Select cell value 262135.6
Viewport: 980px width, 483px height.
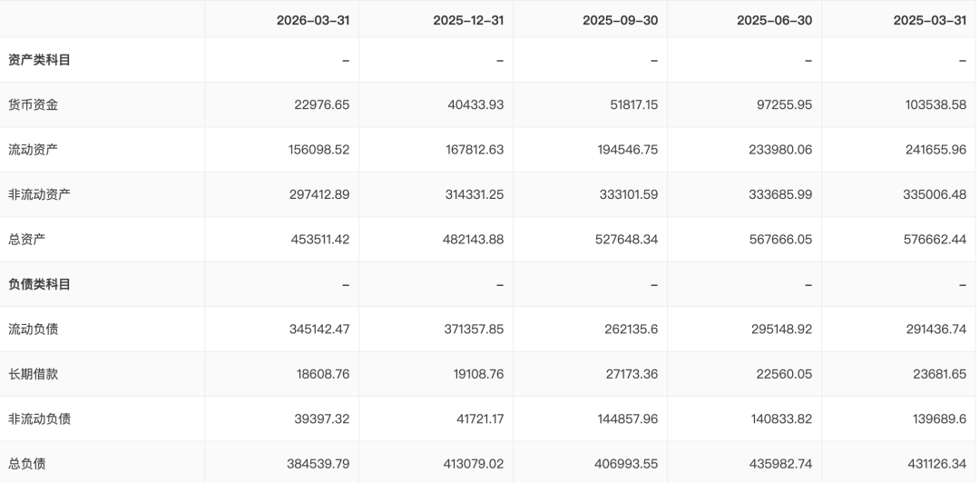point(630,329)
